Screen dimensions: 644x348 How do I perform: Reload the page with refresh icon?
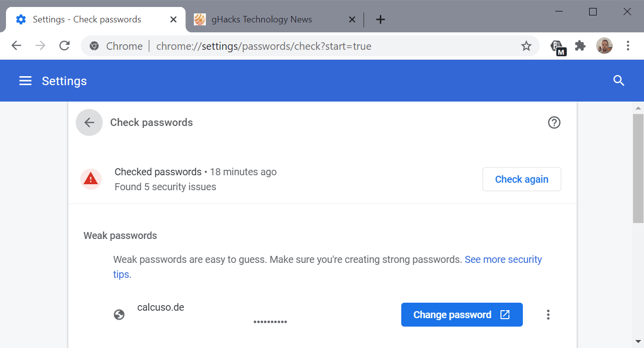64,46
